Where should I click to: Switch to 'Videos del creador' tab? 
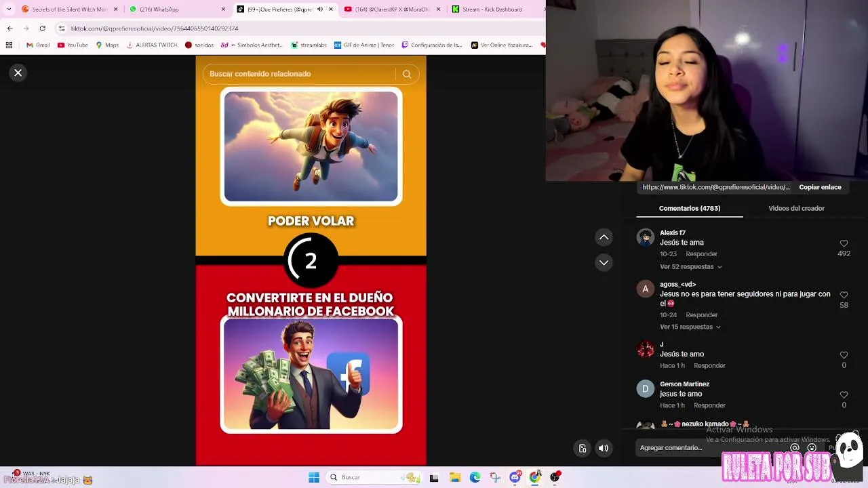(x=796, y=208)
